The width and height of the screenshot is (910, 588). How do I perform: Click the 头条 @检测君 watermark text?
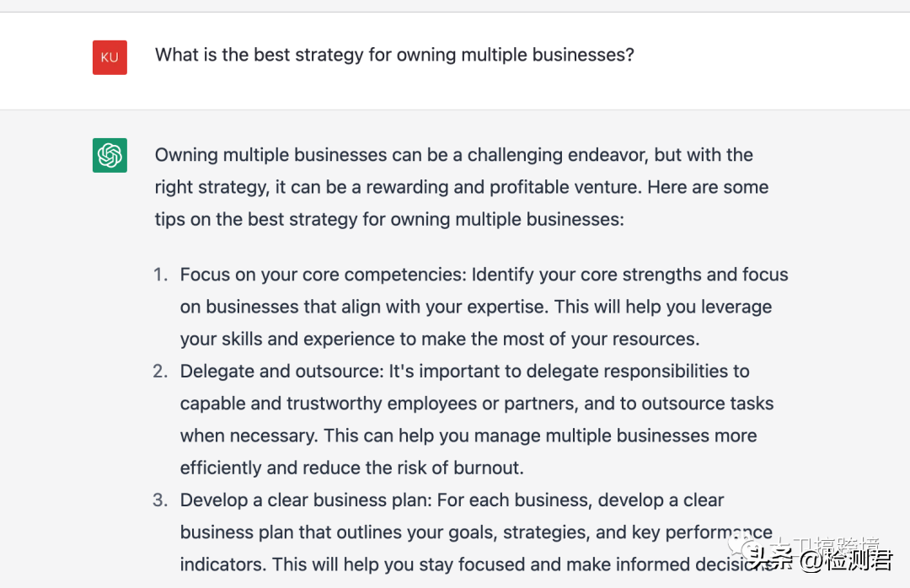(x=821, y=560)
